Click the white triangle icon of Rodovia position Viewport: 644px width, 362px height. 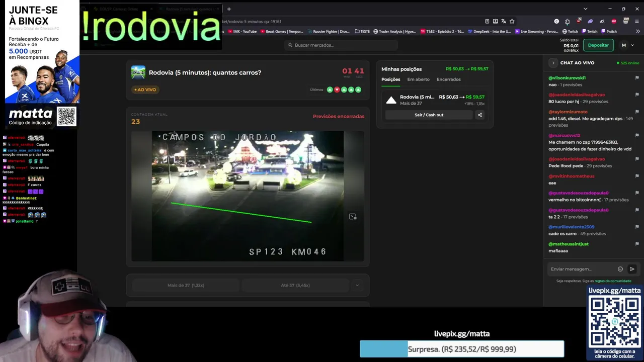pos(391,100)
